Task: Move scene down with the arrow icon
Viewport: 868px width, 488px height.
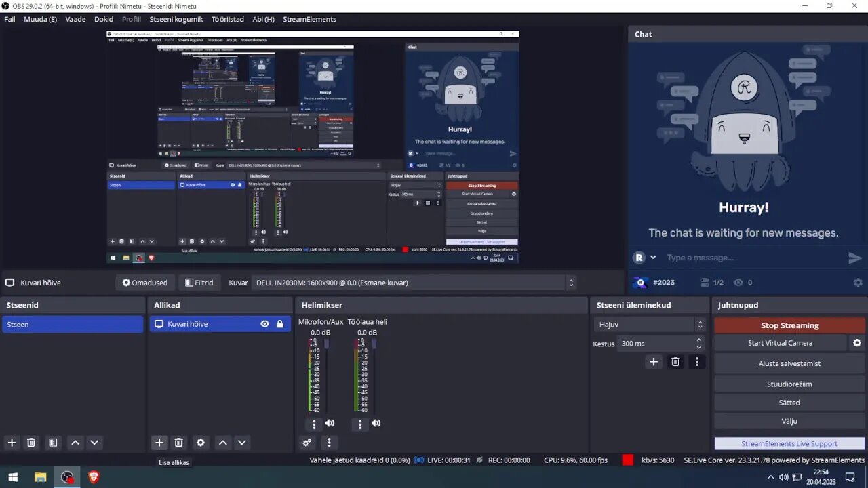Action: coord(94,443)
